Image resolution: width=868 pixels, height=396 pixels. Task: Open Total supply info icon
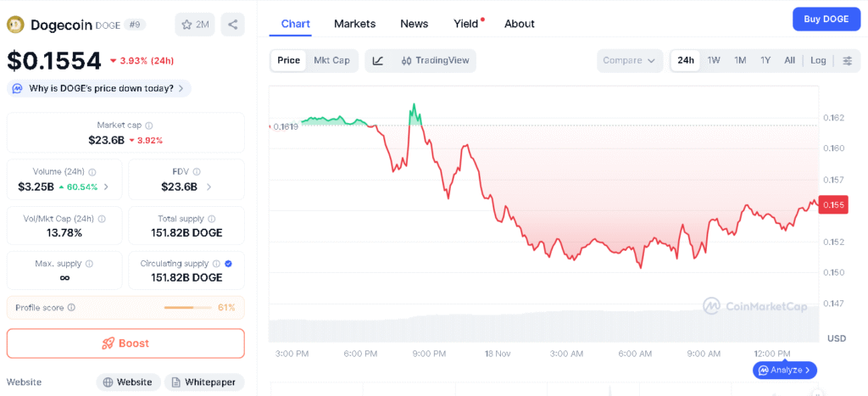click(x=211, y=219)
